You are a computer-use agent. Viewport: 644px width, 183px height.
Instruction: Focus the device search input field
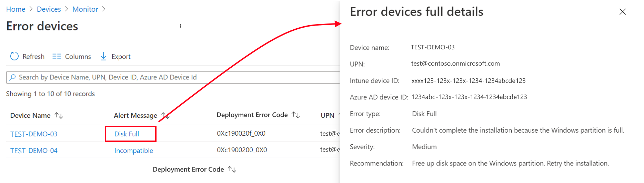click(172, 77)
